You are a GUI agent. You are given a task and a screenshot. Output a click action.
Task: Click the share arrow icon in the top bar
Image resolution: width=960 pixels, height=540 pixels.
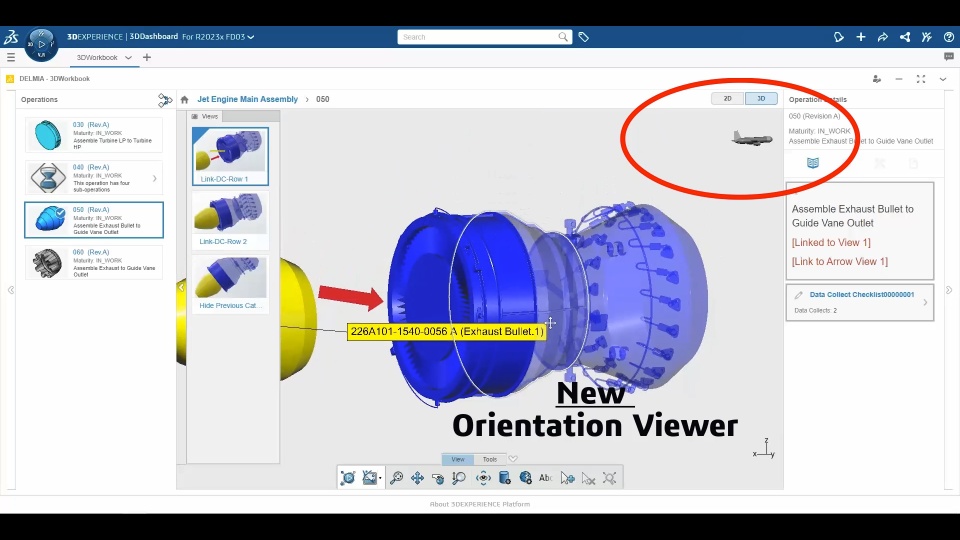click(883, 37)
